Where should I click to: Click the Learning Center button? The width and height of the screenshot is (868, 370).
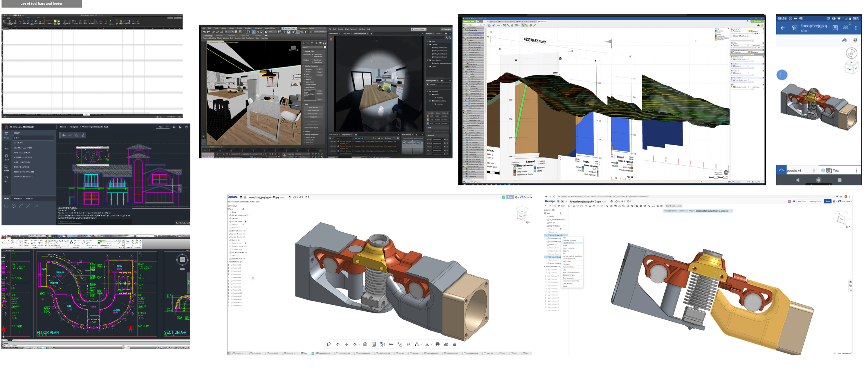point(815,201)
